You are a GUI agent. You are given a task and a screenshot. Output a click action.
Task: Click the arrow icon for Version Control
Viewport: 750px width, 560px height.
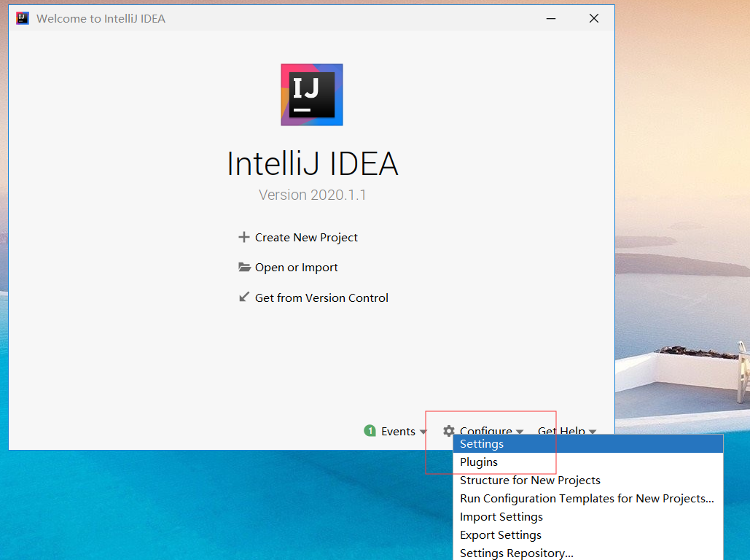[244, 297]
